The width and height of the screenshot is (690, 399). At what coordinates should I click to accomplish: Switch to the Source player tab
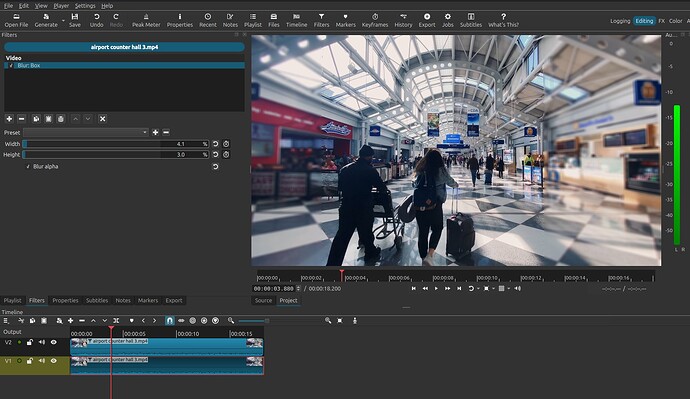coord(263,300)
